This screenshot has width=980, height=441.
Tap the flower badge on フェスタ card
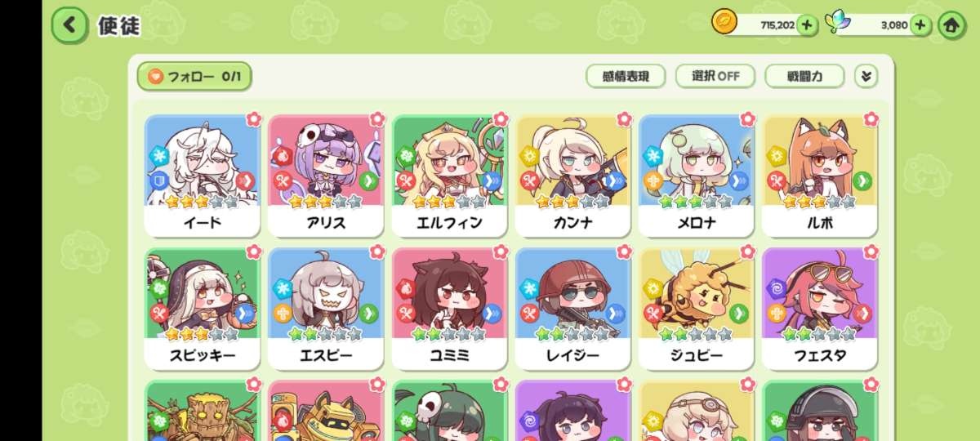(x=871, y=252)
